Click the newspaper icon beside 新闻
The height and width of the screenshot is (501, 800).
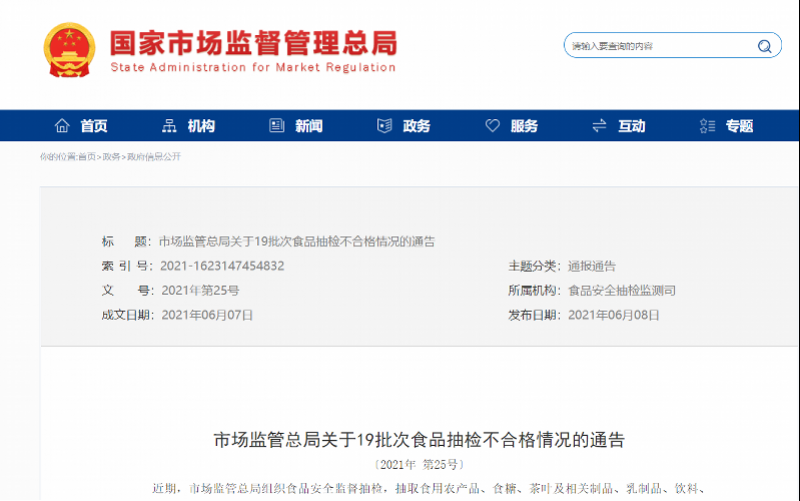click(277, 126)
